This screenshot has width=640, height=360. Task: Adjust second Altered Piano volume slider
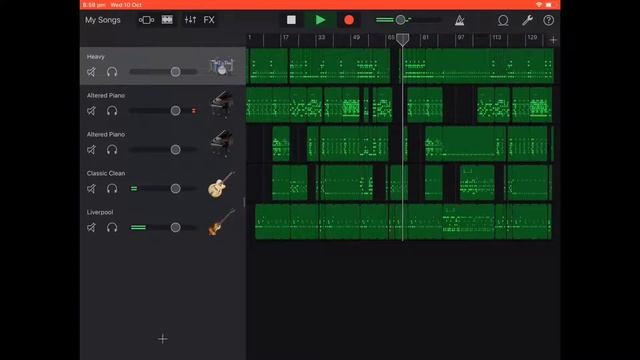point(163,150)
